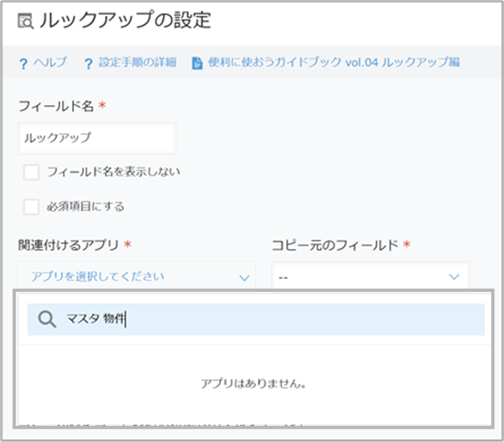Click the magnifying glass in the app search box

tap(47, 319)
